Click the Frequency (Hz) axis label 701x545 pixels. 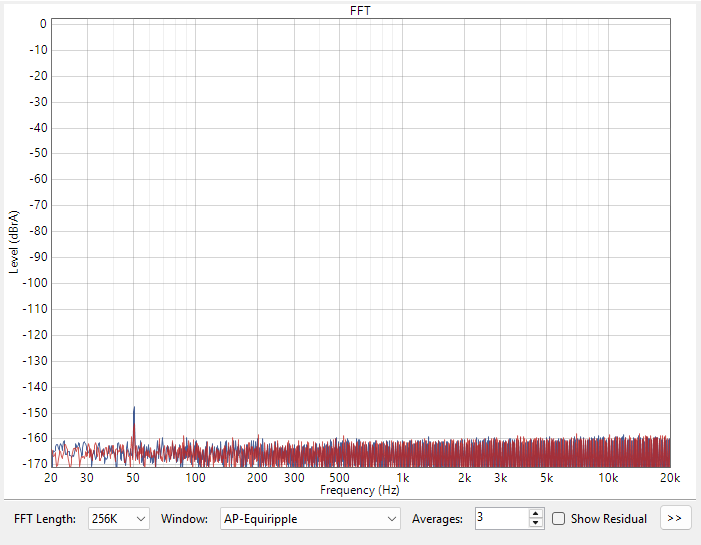(x=360, y=490)
